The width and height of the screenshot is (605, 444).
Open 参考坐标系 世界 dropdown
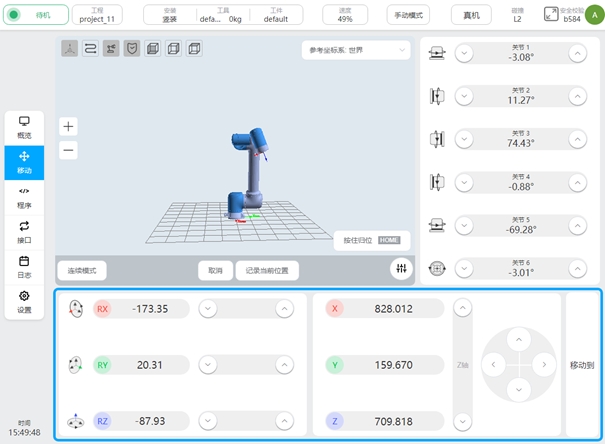356,51
